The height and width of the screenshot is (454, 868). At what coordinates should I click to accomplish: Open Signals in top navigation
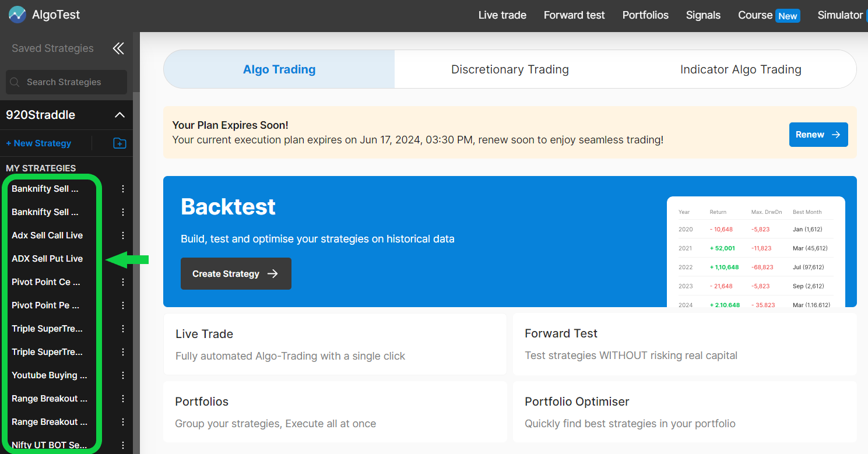(703, 15)
